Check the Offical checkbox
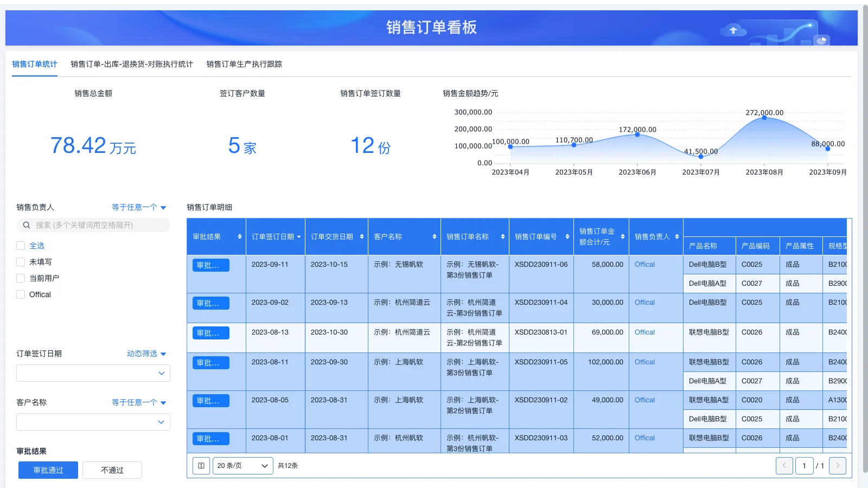This screenshot has width=868, height=488. click(x=21, y=294)
